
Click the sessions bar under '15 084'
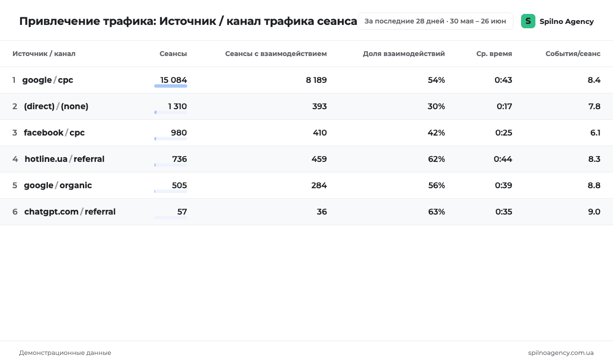[x=170, y=86]
